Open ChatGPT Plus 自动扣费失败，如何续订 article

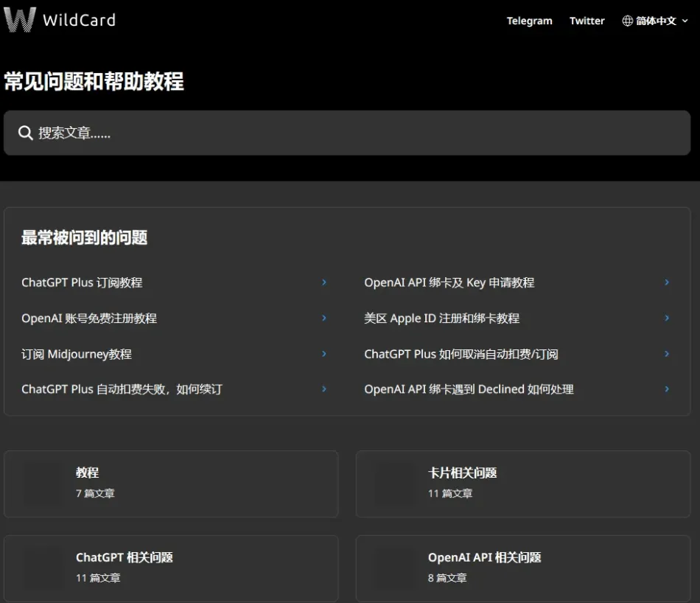coord(122,389)
